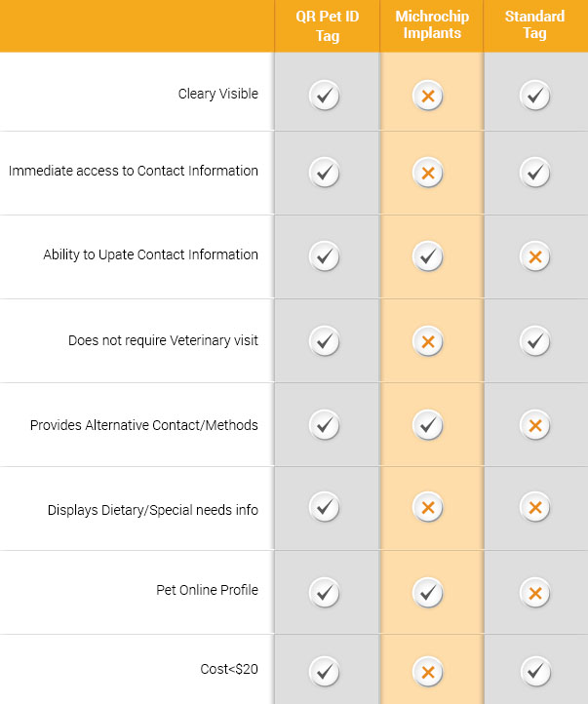This screenshot has width=588, height=704.
Task: Click Michrochip checkmark for Ability to Upate Contact Information
Action: pos(427,256)
